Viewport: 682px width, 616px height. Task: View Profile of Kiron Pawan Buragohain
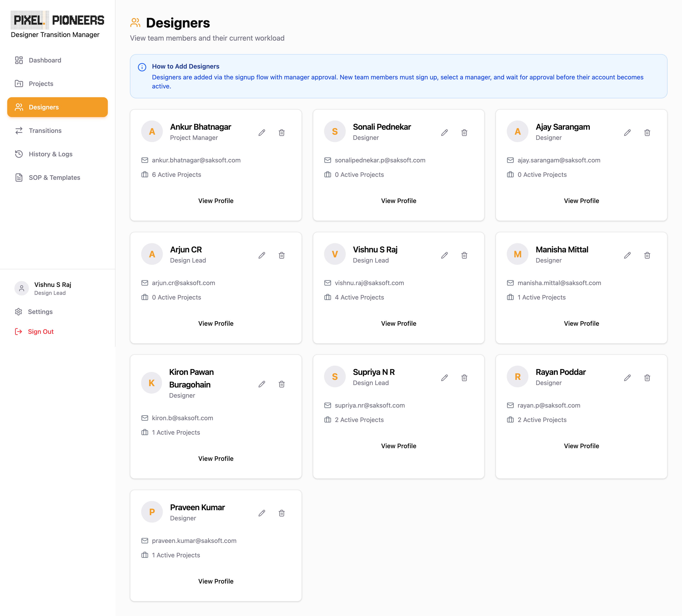(216, 458)
